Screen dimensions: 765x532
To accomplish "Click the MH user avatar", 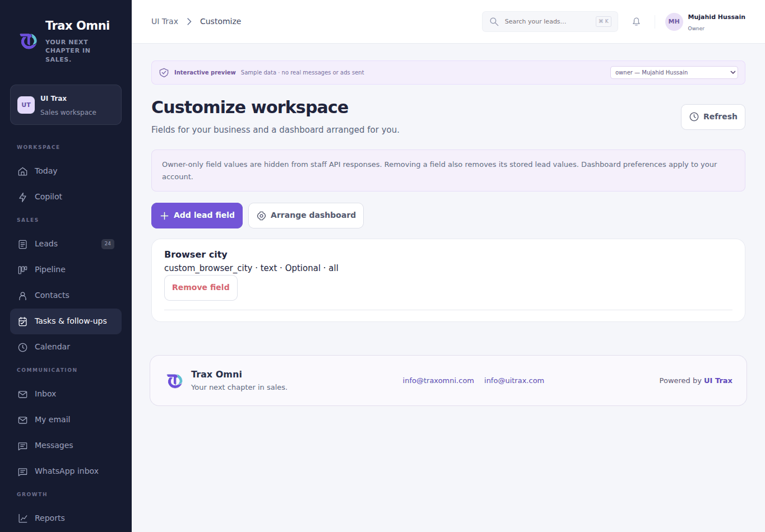I will coord(674,22).
